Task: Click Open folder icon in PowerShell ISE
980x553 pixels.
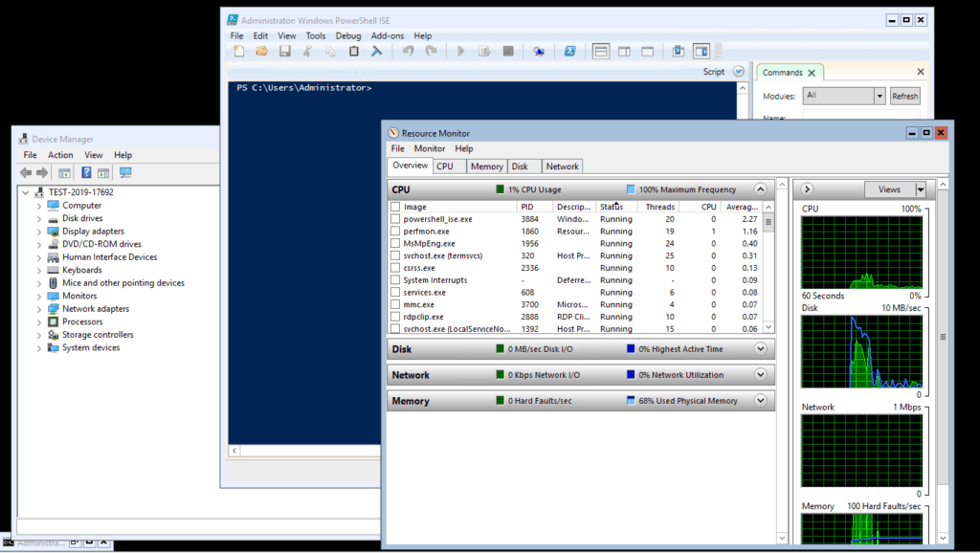Action: tap(262, 52)
